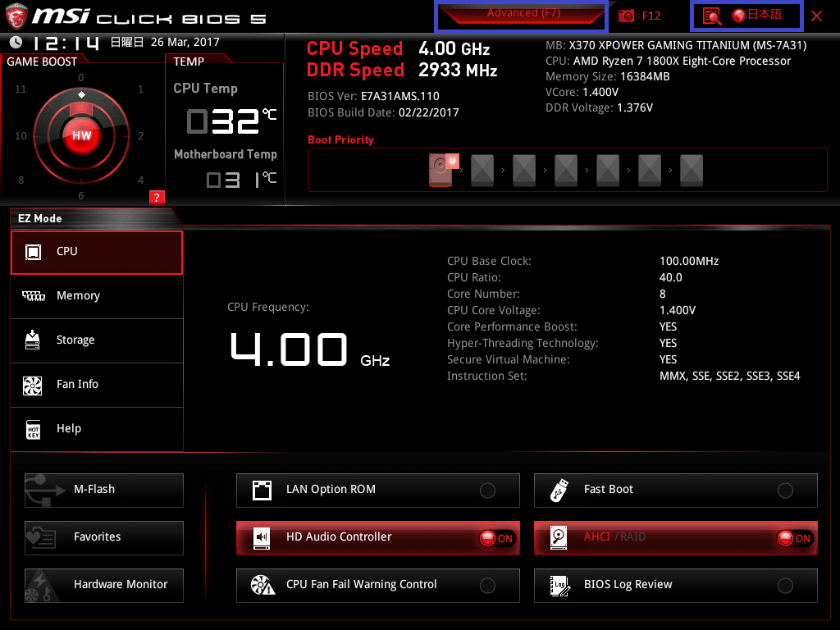Open search with the magnifier icon
This screenshot has height=630, width=840.
point(711,16)
